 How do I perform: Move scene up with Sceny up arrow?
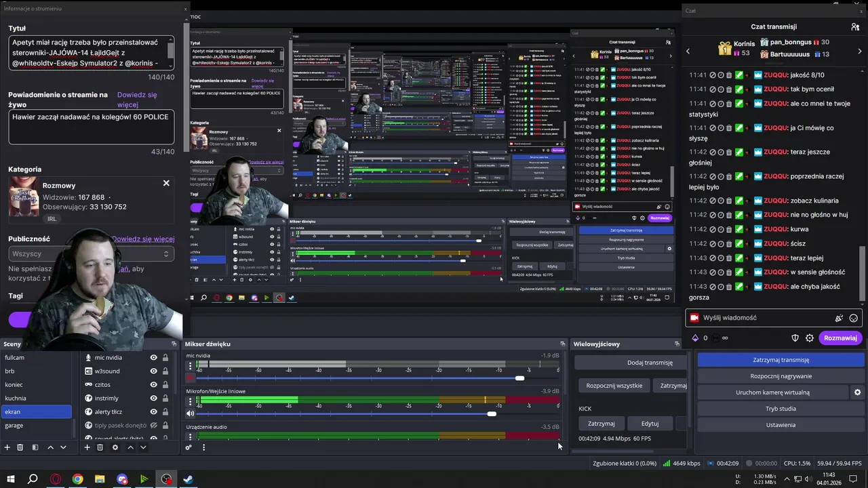tap(50, 447)
